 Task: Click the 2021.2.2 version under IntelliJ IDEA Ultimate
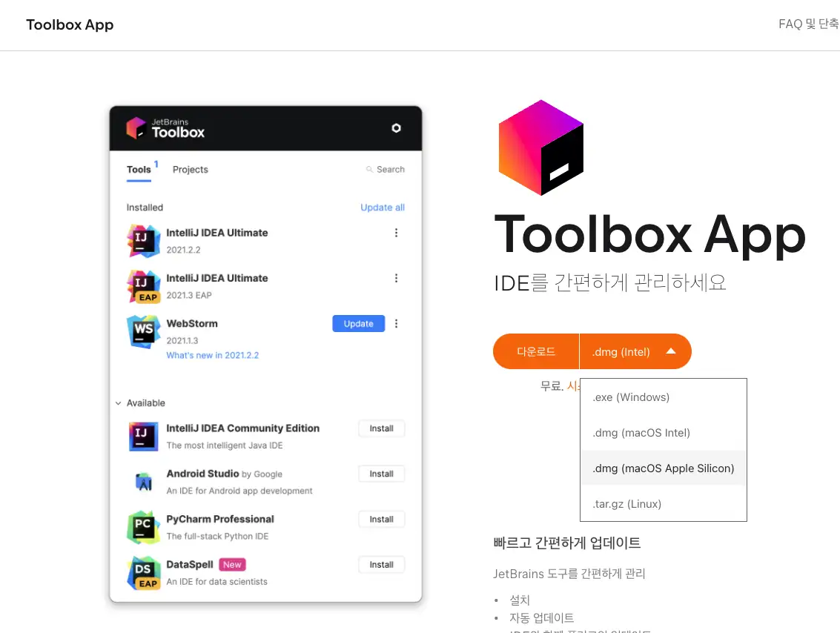183,250
